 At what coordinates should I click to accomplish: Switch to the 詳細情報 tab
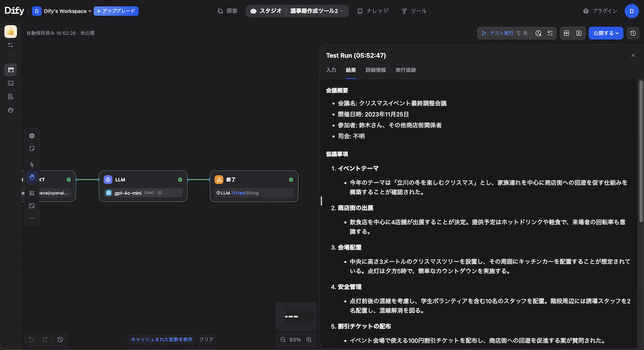tap(375, 70)
